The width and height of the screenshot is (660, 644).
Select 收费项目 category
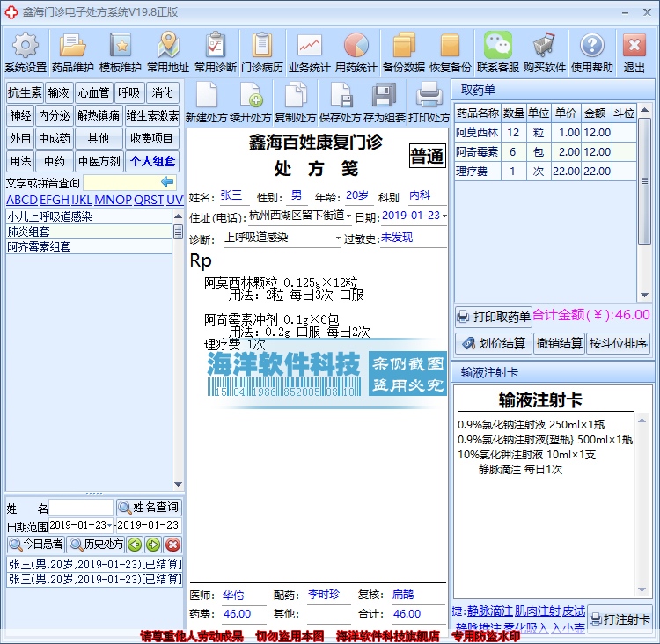(151, 138)
